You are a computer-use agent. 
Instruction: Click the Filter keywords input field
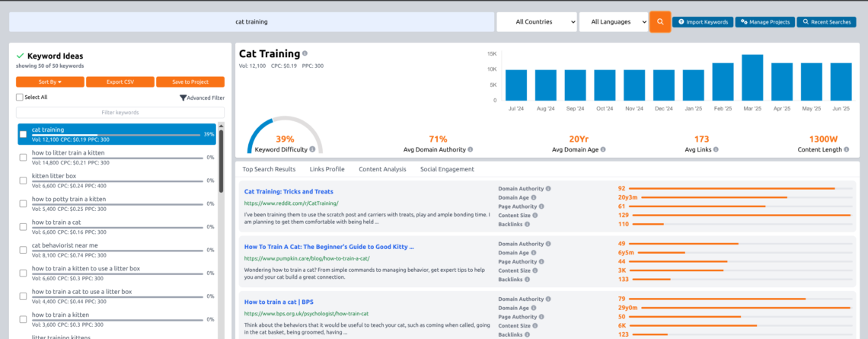coord(120,113)
